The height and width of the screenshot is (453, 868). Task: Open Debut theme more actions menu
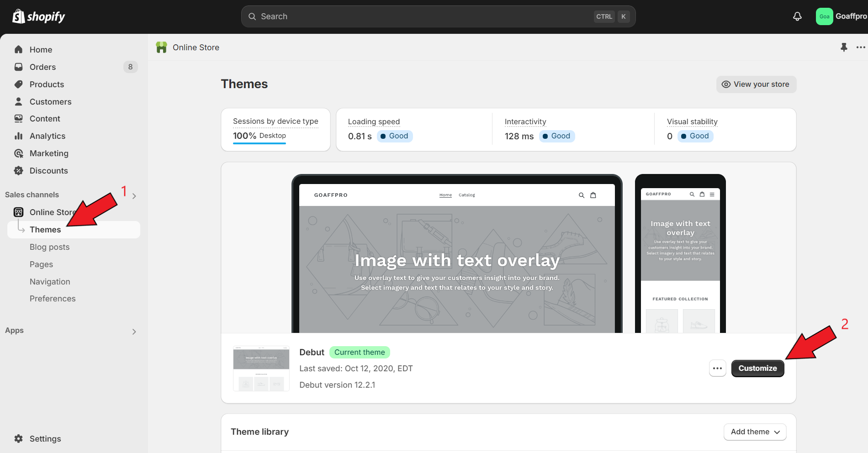[x=717, y=369]
